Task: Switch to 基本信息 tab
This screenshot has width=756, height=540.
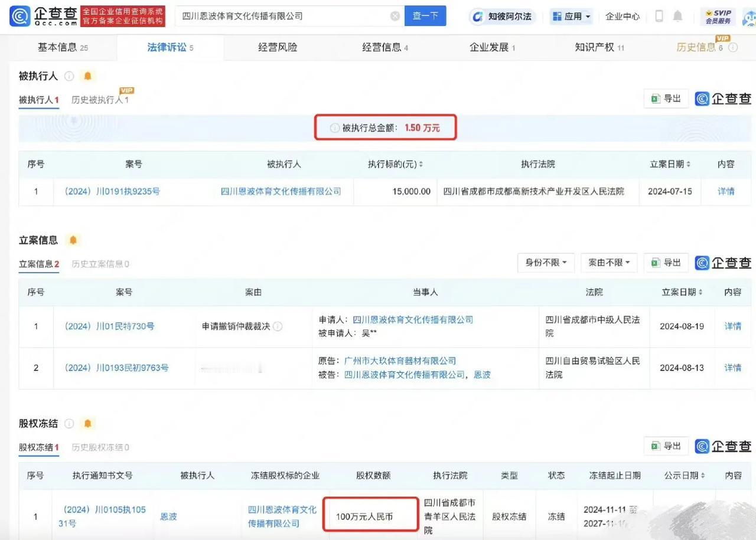Action: tap(63, 47)
